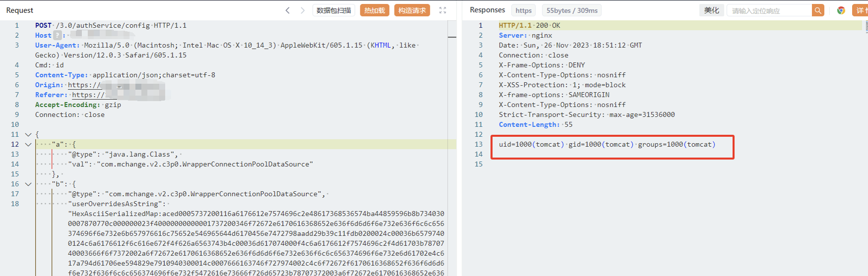Click the Strict-Transport-Security header line

pyautogui.click(x=587, y=114)
